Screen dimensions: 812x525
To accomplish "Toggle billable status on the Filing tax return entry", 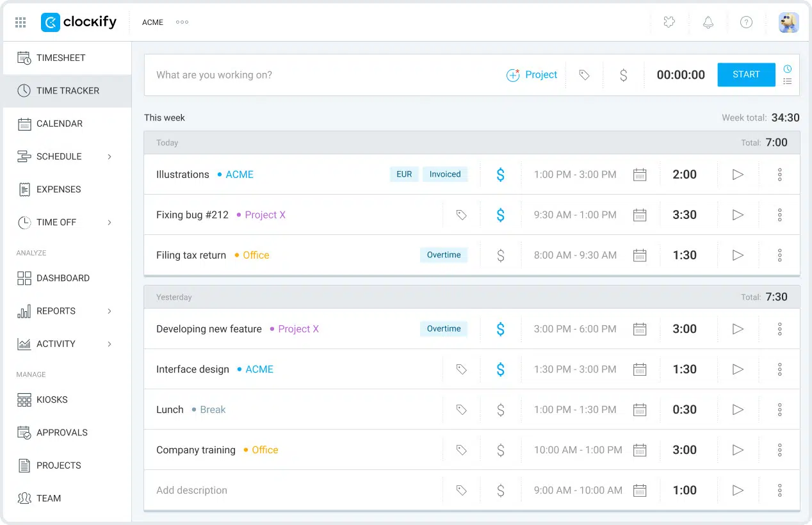I will (500, 255).
